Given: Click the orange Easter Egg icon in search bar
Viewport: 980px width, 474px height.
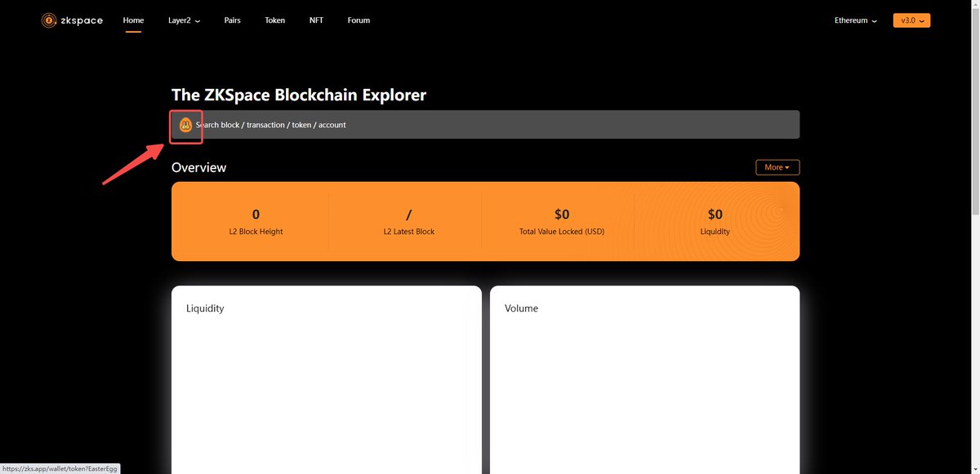Looking at the screenshot, I should coord(185,125).
